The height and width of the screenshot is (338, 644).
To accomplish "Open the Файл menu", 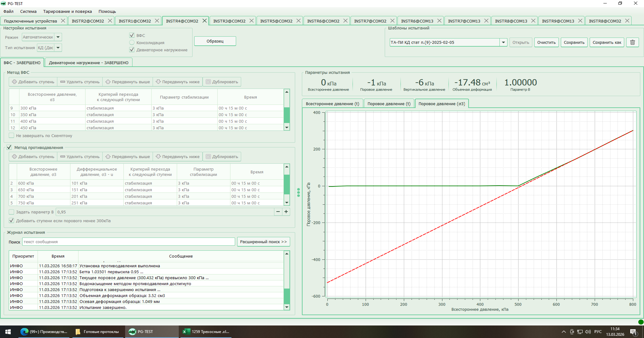I will pos(8,11).
